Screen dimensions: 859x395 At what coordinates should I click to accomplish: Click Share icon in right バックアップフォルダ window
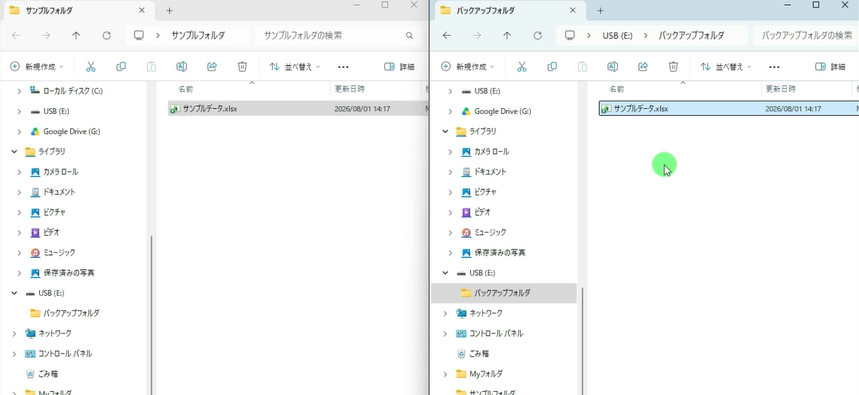643,67
